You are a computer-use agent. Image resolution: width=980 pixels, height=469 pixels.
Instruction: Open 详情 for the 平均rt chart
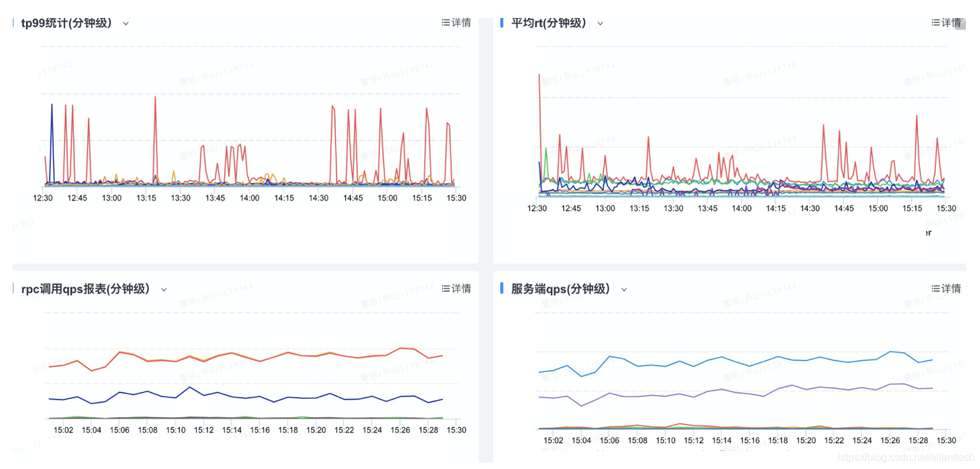click(x=947, y=22)
